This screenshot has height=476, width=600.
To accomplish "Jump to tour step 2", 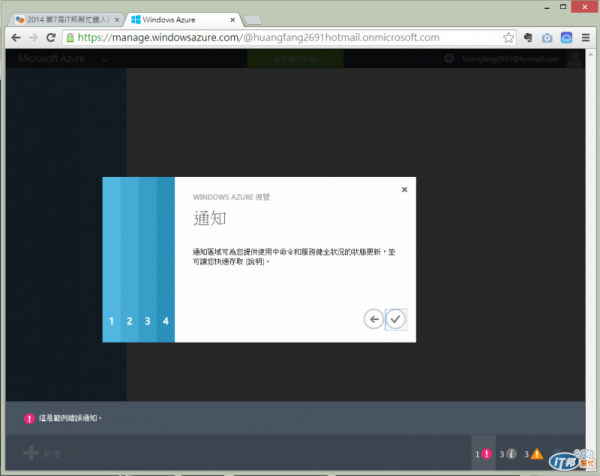I will 130,260.
